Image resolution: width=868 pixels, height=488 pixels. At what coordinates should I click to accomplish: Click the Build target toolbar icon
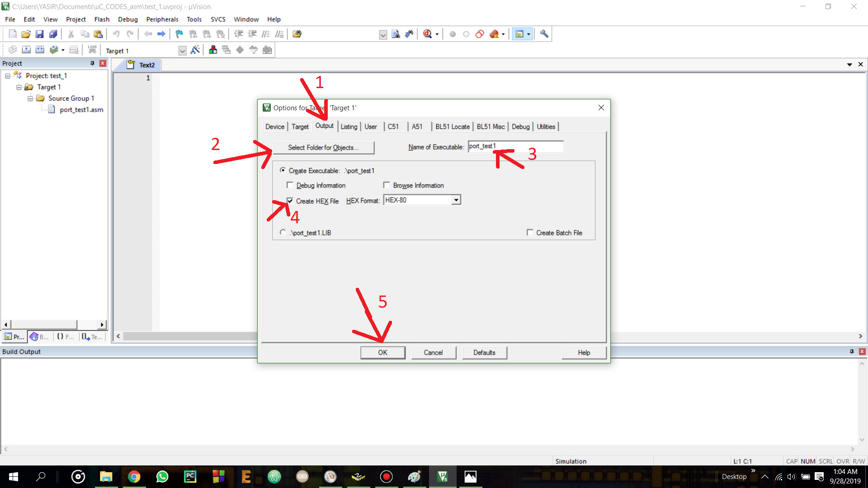click(x=26, y=50)
